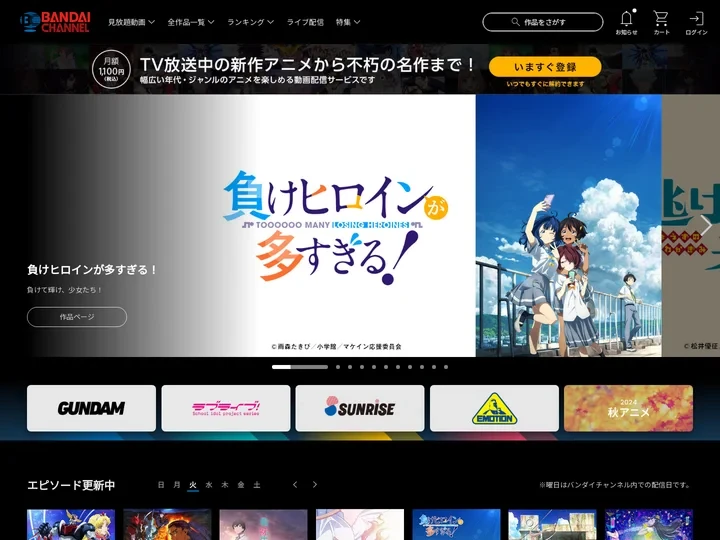Expand the ランキング dropdown menu
Screen dimensions: 720x540
tap(250, 22)
